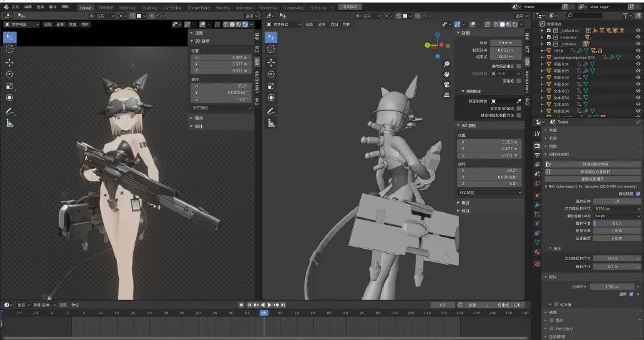Image resolution: width=644 pixels, height=340 pixels.
Task: Click the navigation gizmo's blue Z axis
Action: click(x=438, y=35)
